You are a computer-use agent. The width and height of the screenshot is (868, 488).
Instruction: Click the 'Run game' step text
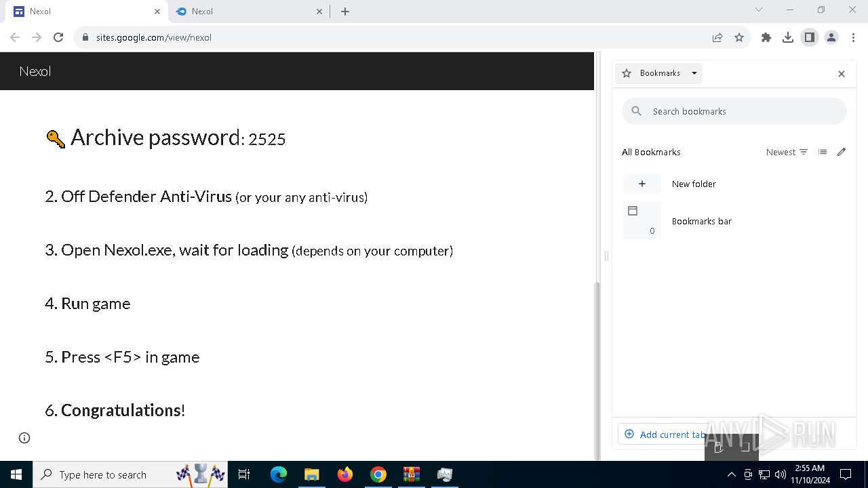(96, 304)
